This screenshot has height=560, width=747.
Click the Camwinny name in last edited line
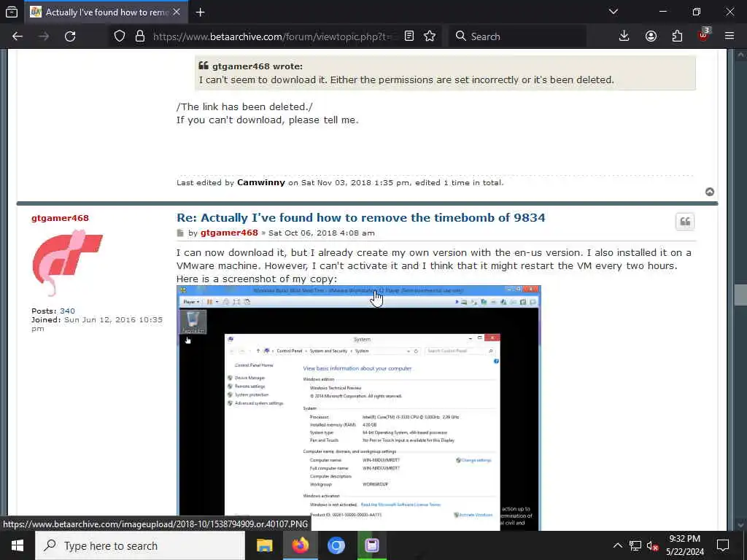[x=261, y=182]
